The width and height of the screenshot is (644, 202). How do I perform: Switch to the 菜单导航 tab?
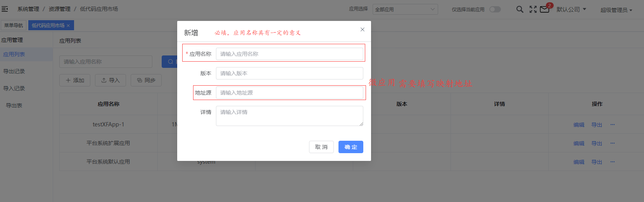click(x=14, y=25)
